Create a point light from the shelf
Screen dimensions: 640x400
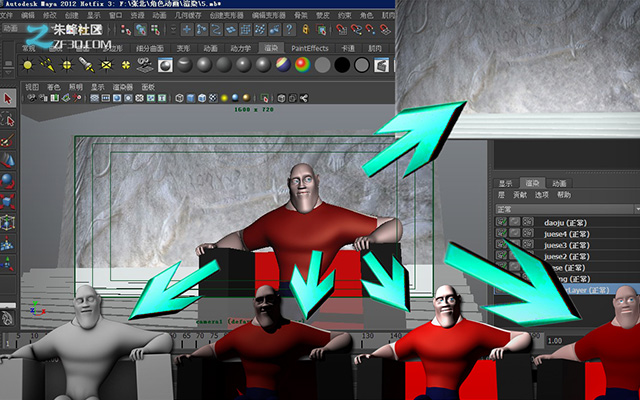click(x=67, y=65)
